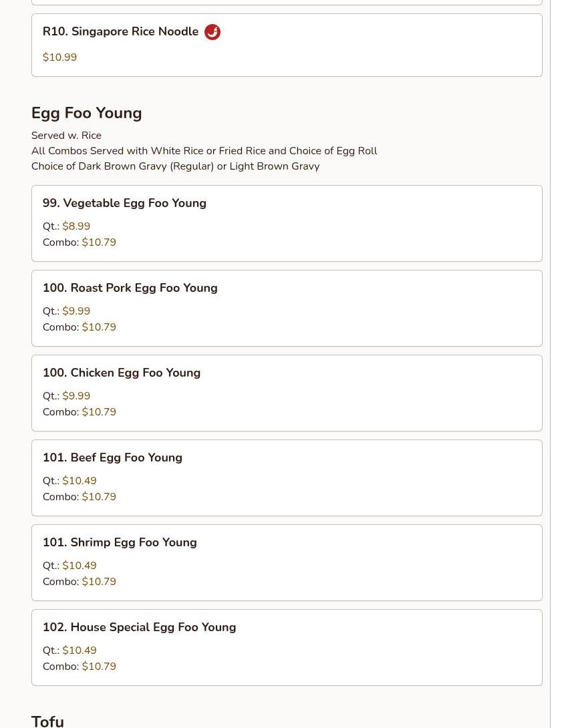Open 100. Roast Pork Egg Foo Young
The image size is (564, 728).
click(287, 309)
